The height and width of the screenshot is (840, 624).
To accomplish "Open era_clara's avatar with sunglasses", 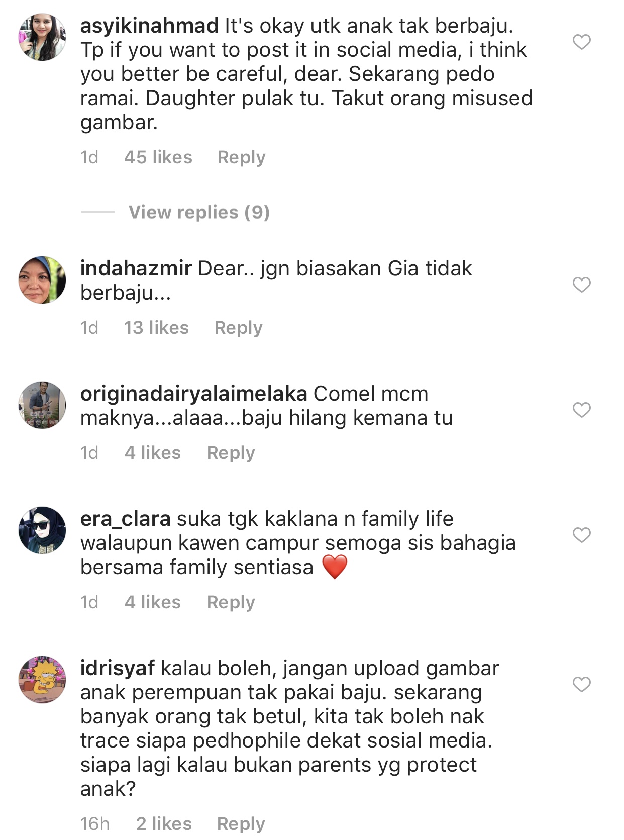I will 42,530.
